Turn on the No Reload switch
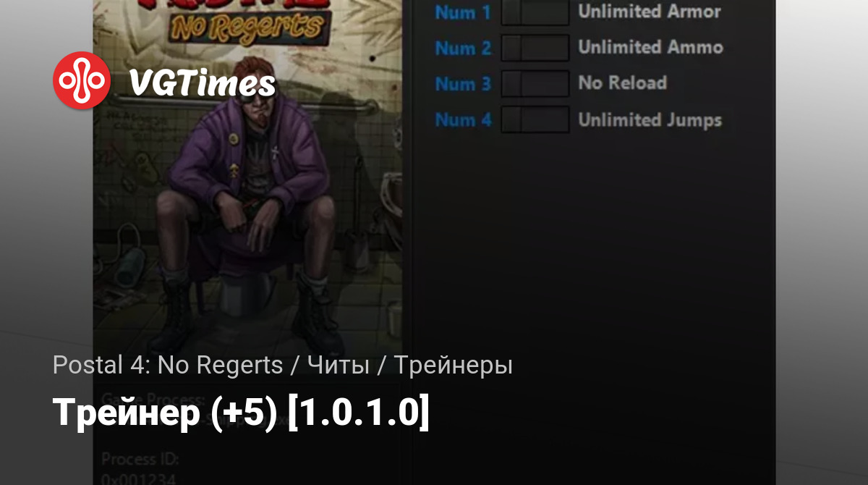 pos(535,83)
